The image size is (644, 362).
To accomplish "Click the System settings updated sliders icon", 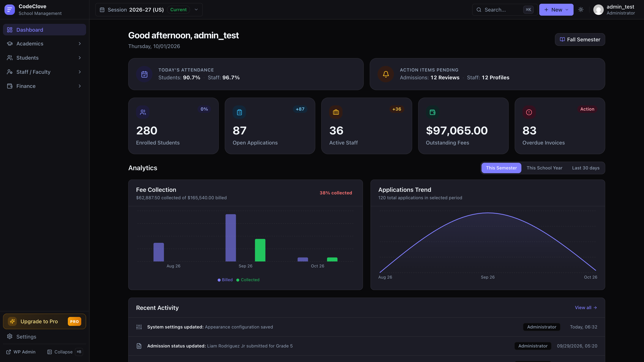I will click(x=139, y=327).
